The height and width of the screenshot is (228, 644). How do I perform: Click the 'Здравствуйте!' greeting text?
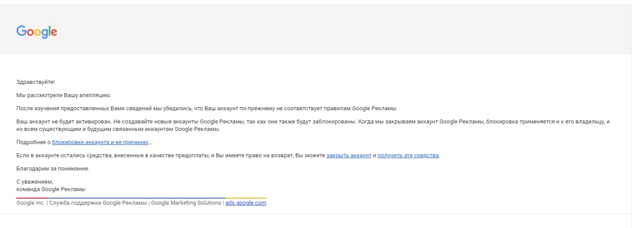coord(35,82)
